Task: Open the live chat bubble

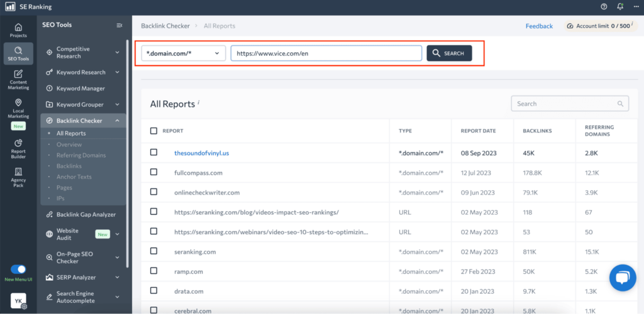Action: click(x=623, y=278)
